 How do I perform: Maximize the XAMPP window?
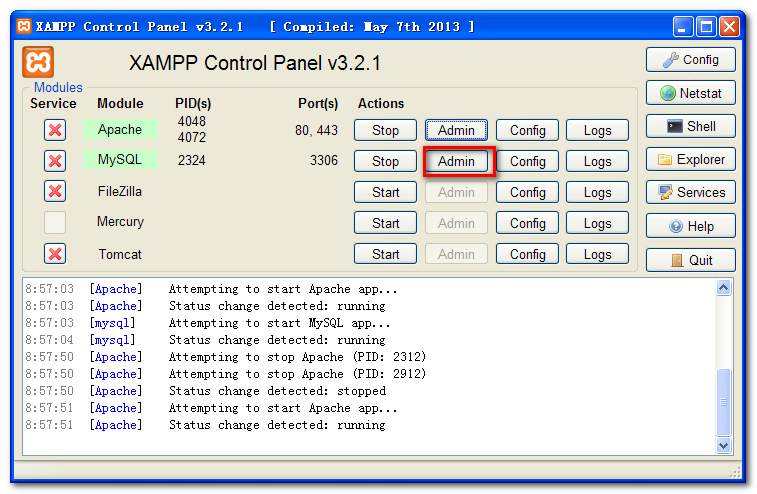(706, 27)
